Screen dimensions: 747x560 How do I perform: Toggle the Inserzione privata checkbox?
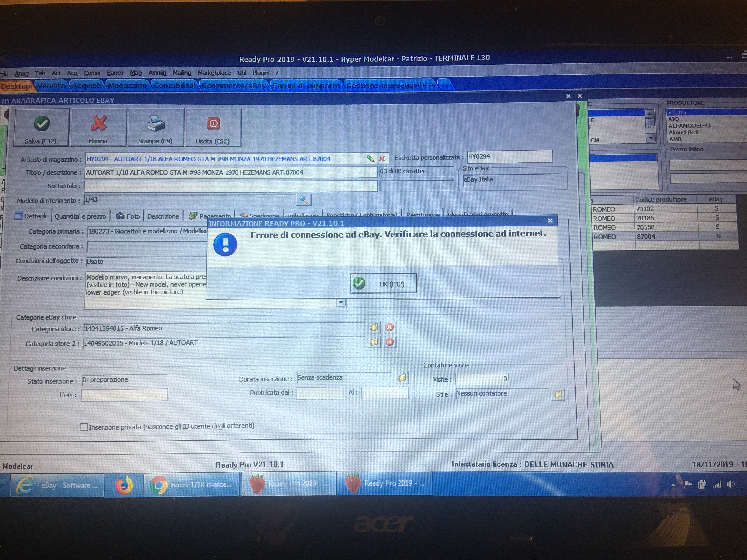(83, 427)
